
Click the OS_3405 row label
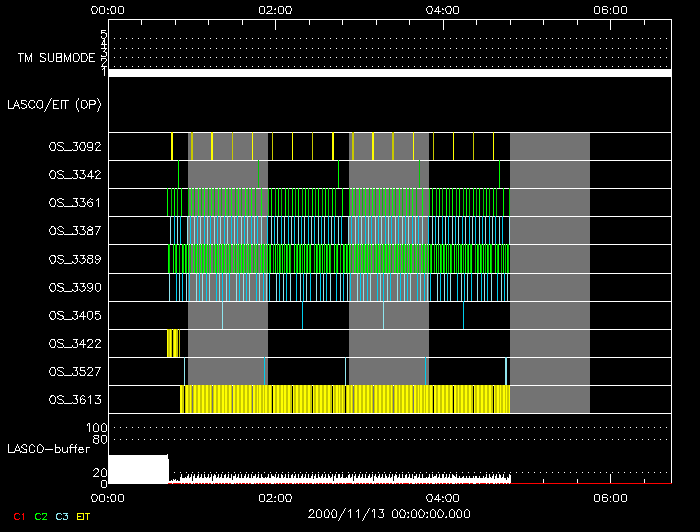click(x=74, y=315)
